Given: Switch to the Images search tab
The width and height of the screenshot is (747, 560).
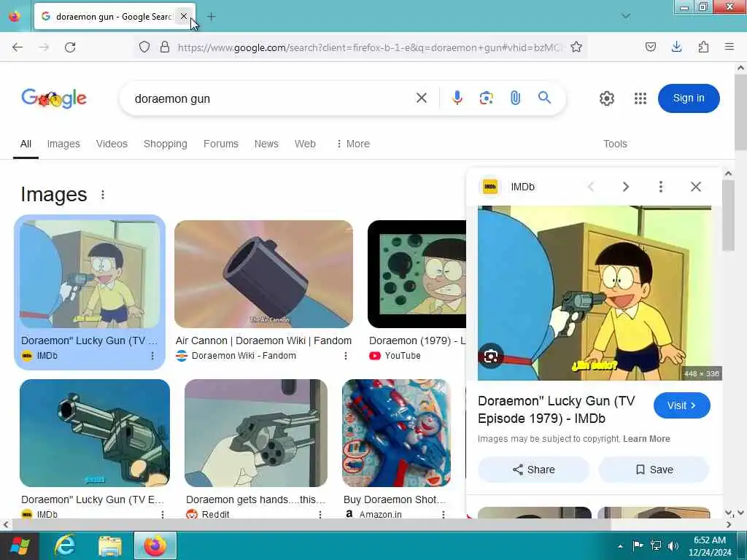Looking at the screenshot, I should [63, 144].
